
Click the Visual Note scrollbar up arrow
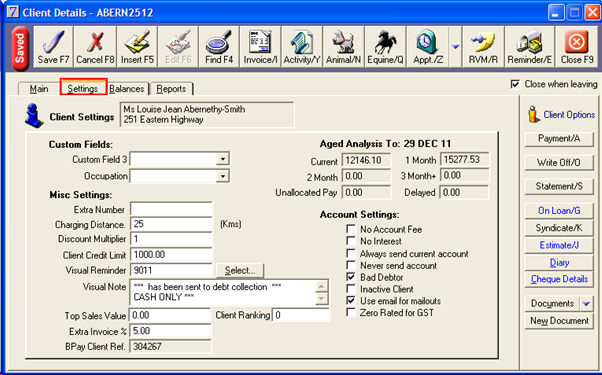point(321,286)
